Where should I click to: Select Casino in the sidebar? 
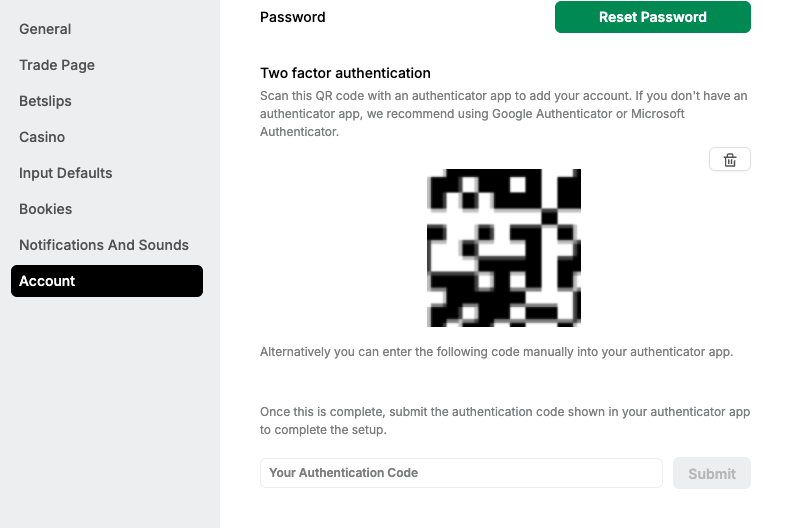42,137
